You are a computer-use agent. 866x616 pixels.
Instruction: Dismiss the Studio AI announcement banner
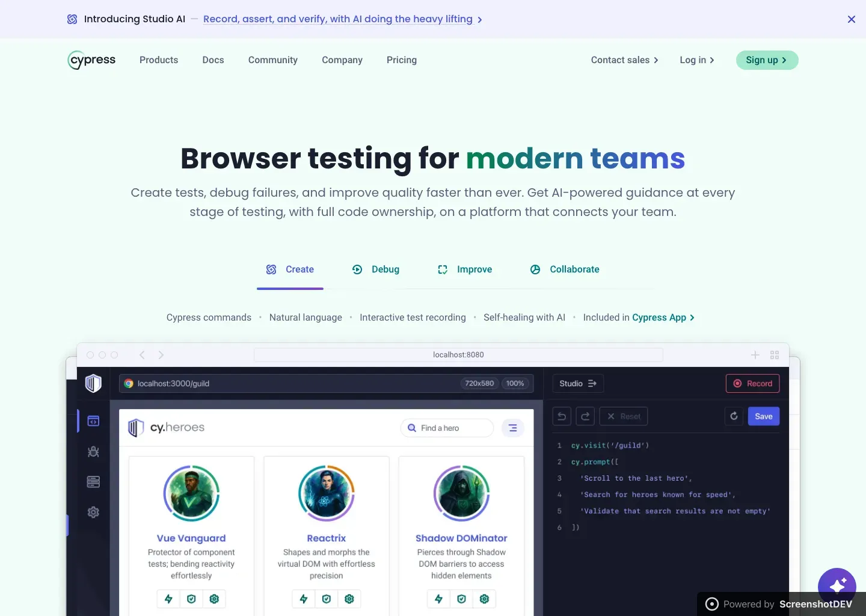tap(852, 19)
